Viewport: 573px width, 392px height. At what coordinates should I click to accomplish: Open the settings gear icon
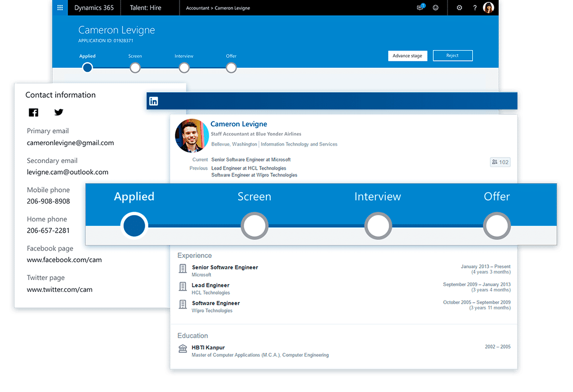(459, 7)
